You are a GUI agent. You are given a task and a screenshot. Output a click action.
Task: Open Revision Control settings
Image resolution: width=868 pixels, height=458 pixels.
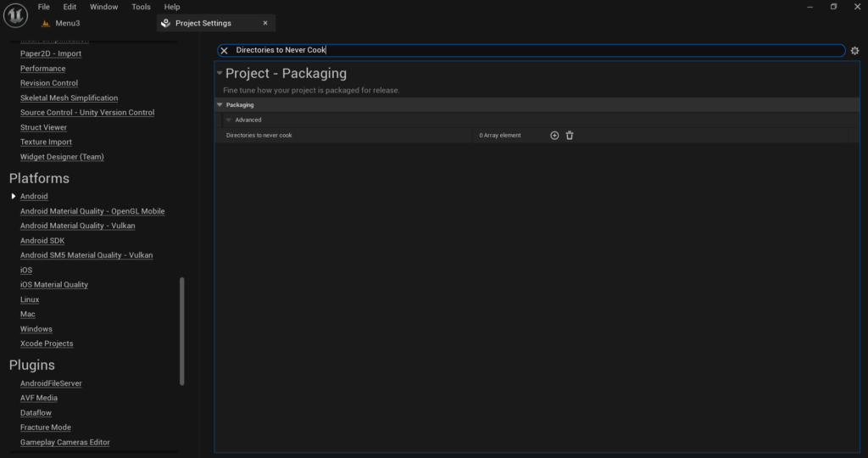point(49,83)
